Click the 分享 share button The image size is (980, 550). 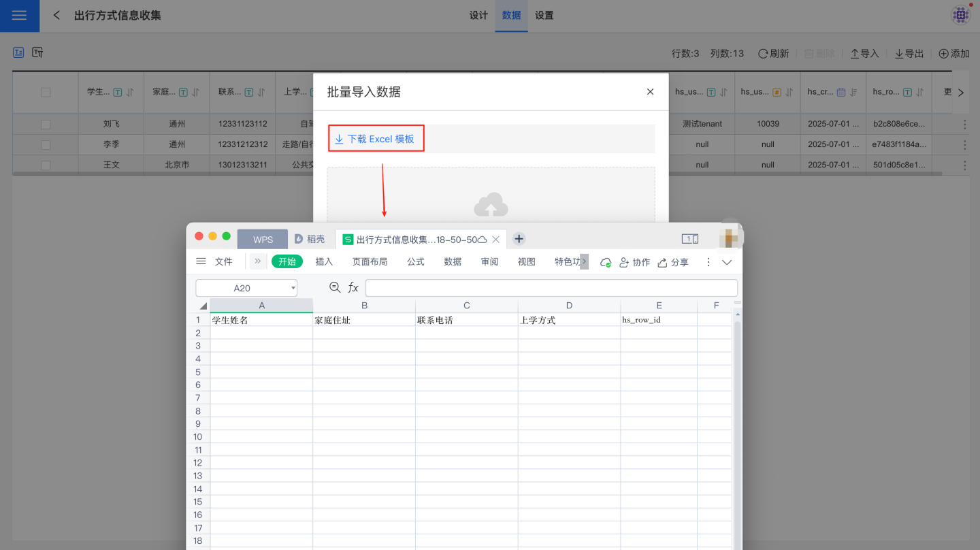click(x=672, y=262)
